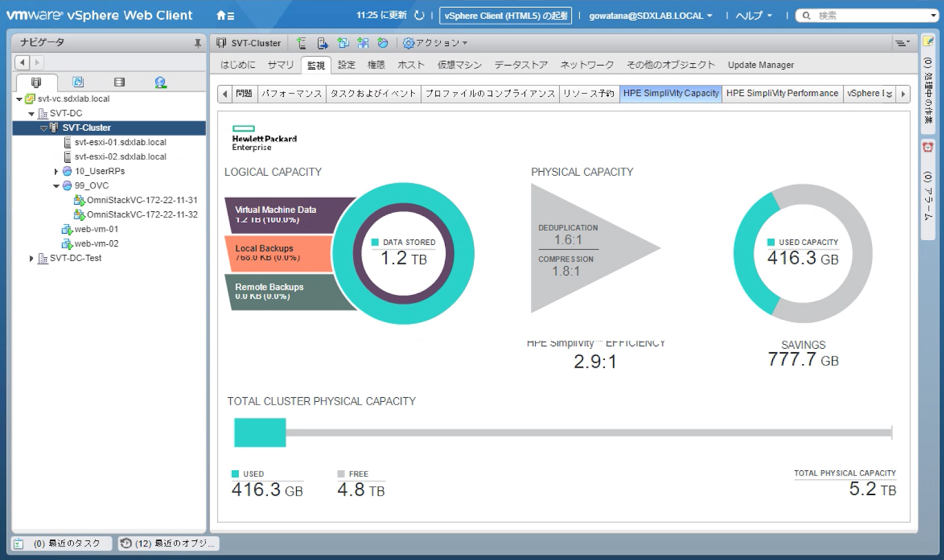Click the refresh icon beside 11:25
Viewport: 944px width, 560px height.
(x=419, y=15)
